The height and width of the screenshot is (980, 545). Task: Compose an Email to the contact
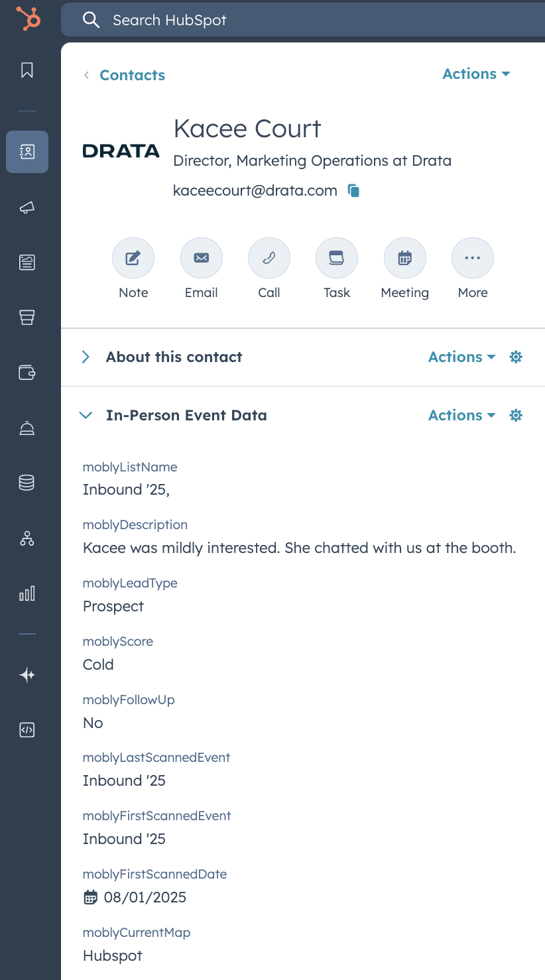202,259
